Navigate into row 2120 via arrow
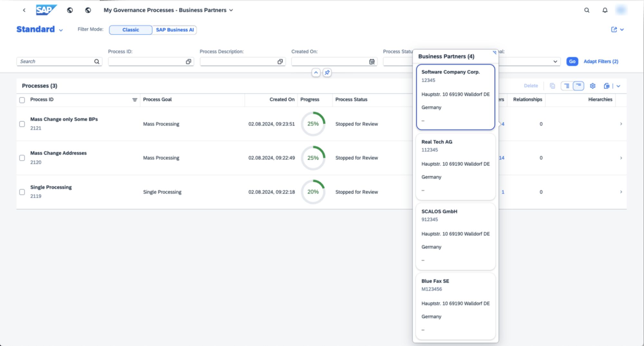Viewport: 644px width, 346px height. (x=621, y=158)
